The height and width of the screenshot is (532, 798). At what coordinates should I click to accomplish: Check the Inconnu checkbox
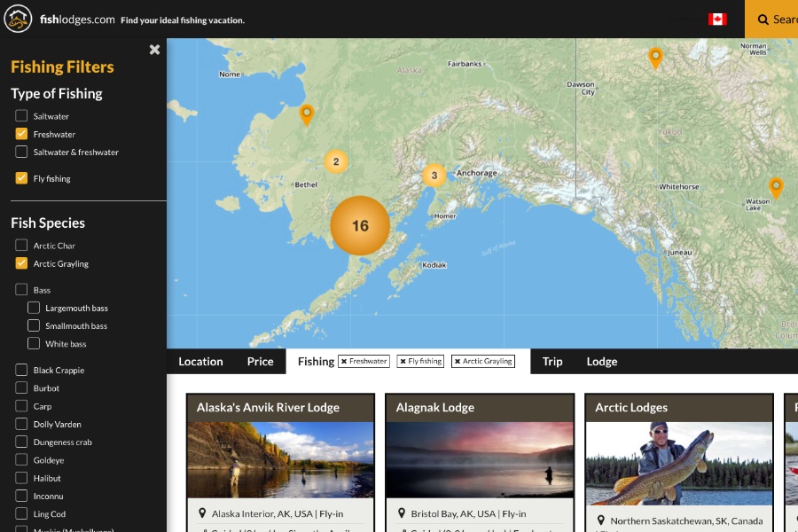point(21,496)
